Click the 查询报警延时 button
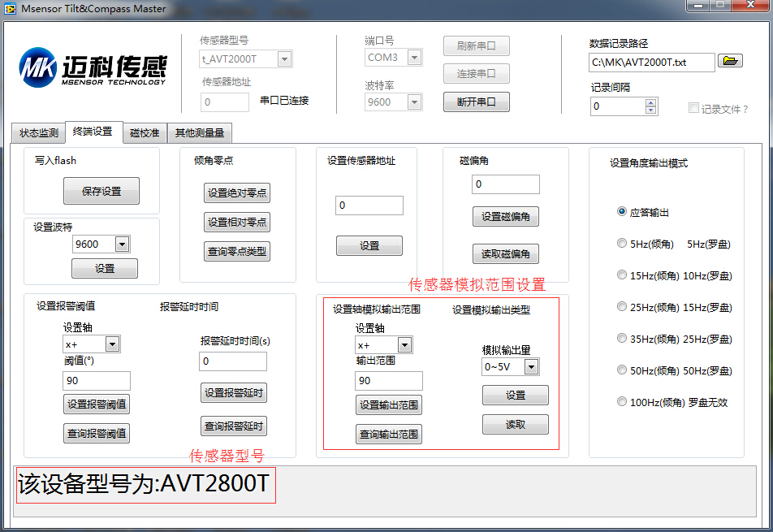The height and width of the screenshot is (532, 773). pos(234,426)
